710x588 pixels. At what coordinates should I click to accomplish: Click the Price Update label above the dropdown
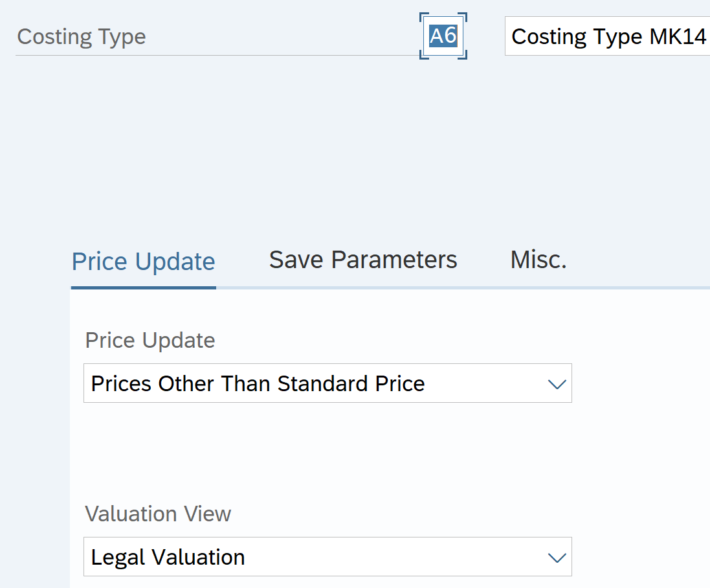point(150,341)
